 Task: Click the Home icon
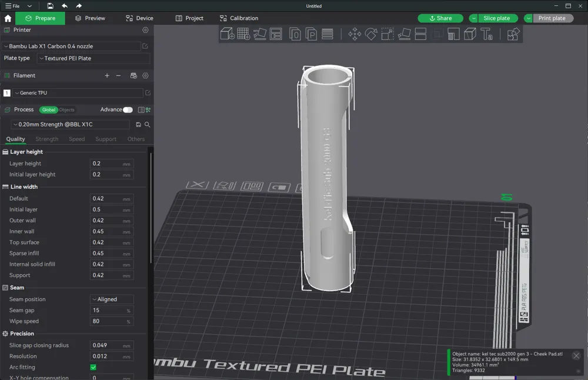(8, 18)
